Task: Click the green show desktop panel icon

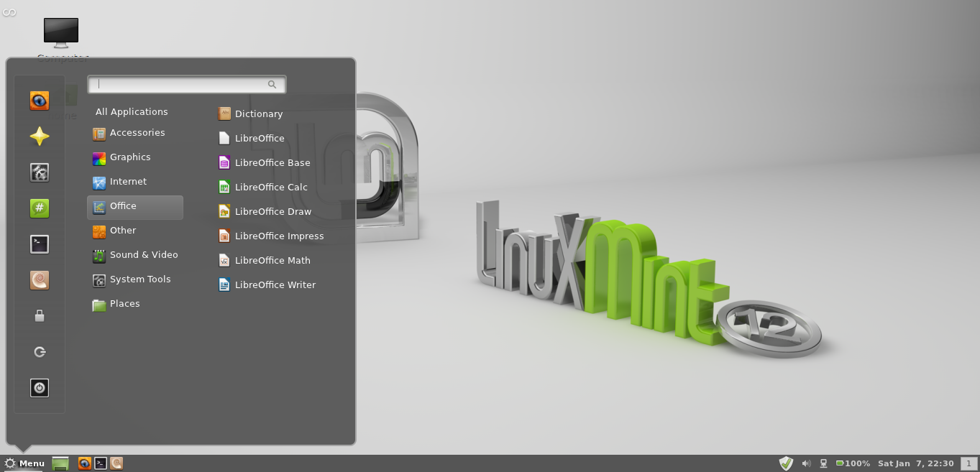Action: tap(60, 463)
